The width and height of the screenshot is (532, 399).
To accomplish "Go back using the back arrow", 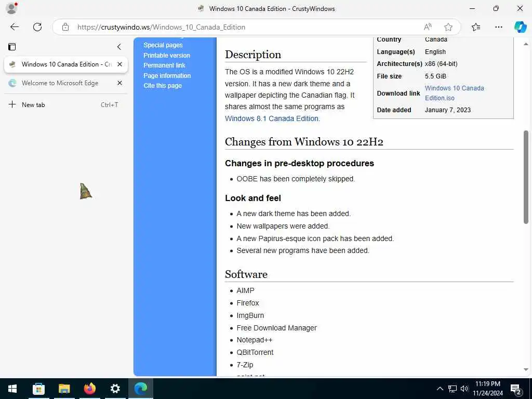I will pyautogui.click(x=14, y=27).
